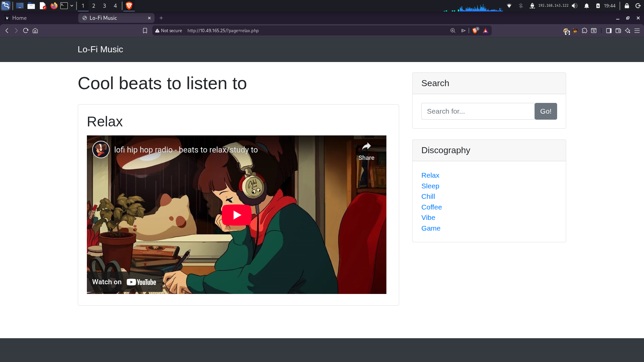This screenshot has width=644, height=362.
Task: Play the lofi hip hop radio video
Action: click(236, 215)
